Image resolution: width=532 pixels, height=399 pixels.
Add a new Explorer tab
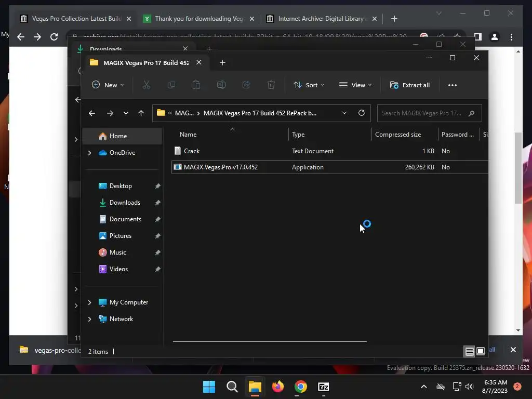[222, 63]
